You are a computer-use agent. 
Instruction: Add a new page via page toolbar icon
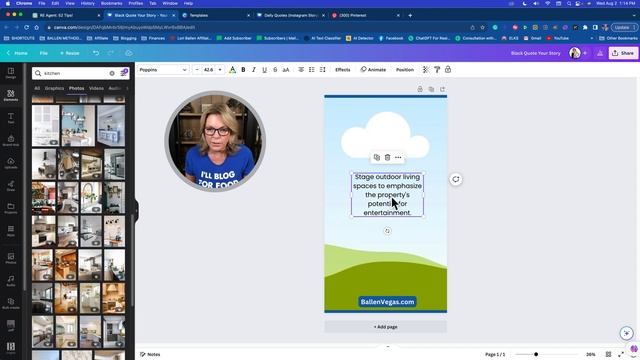coord(442,89)
